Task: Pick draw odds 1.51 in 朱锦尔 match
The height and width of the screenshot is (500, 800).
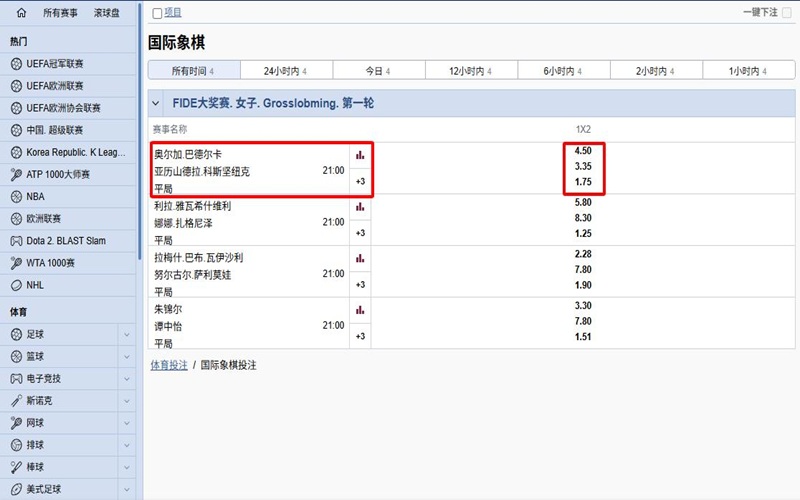Action: click(583, 337)
